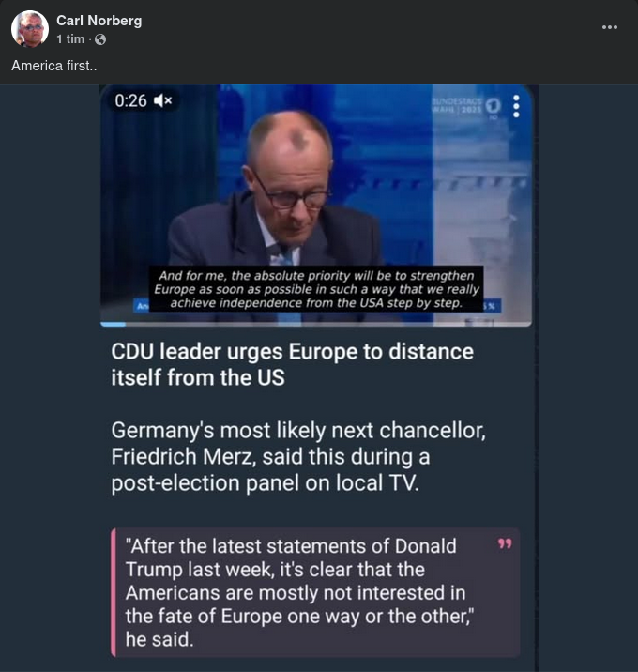Open Carl Norberg's profile picture
The width and height of the screenshot is (638, 672).
point(30,29)
